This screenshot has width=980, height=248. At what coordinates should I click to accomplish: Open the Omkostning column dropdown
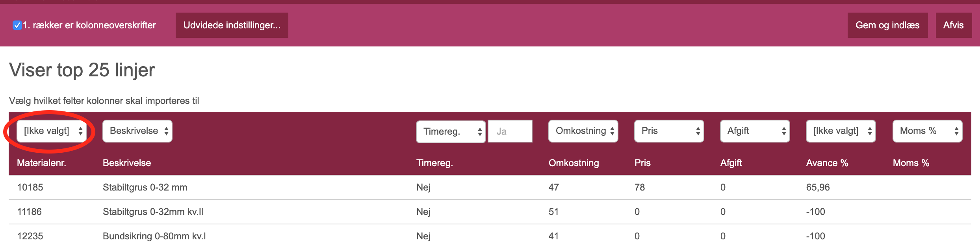click(x=583, y=131)
